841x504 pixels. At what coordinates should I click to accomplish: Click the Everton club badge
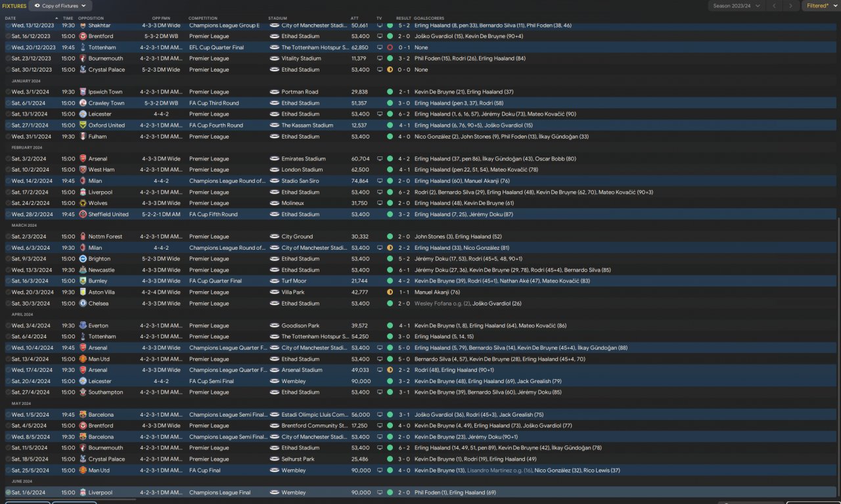(x=83, y=326)
